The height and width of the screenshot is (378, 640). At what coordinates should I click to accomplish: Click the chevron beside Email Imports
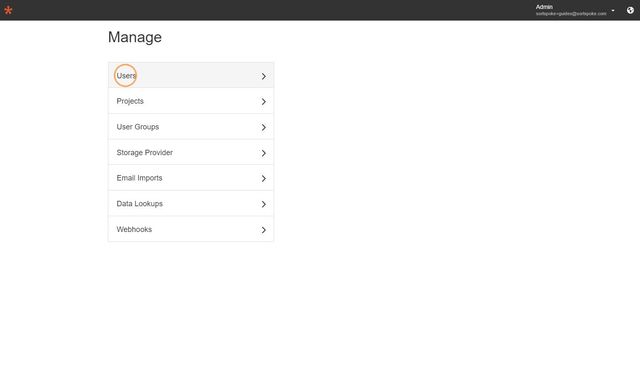click(x=264, y=178)
